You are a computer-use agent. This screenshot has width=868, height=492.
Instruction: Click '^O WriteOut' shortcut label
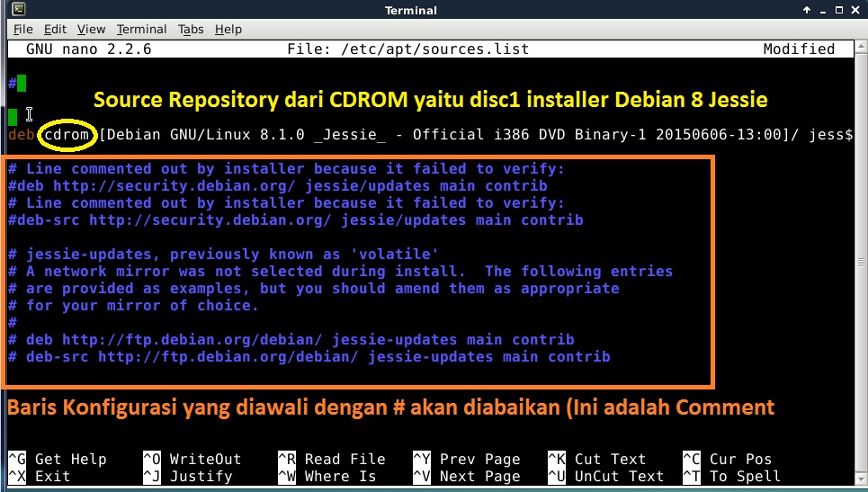192,460
